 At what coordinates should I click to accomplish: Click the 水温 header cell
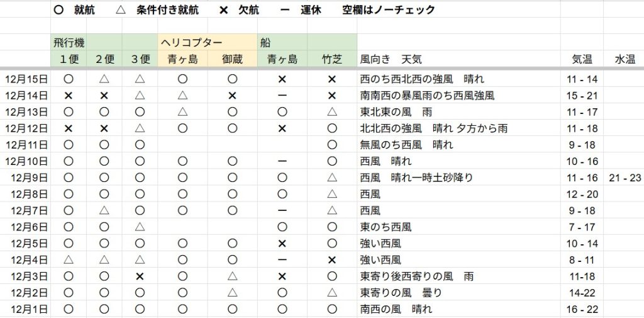(x=623, y=59)
